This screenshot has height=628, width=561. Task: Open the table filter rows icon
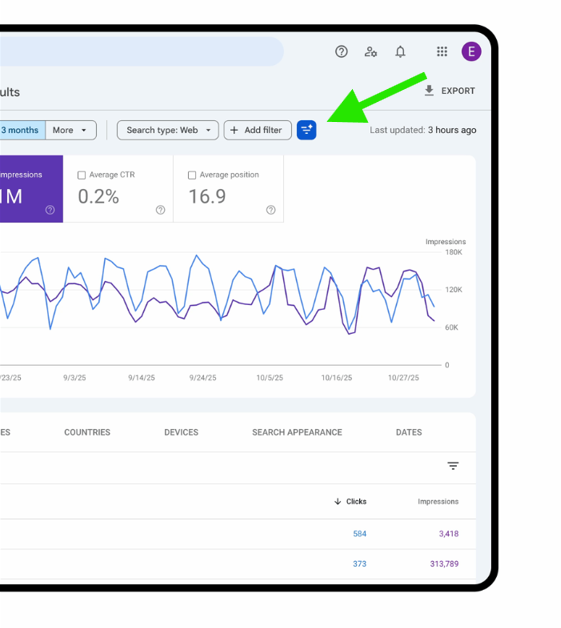[x=453, y=466]
